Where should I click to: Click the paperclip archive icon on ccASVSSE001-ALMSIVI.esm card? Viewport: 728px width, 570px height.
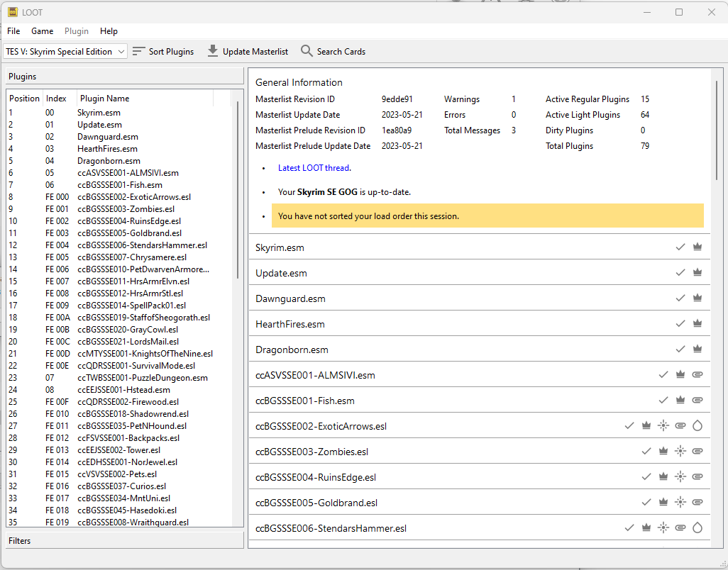(x=697, y=375)
